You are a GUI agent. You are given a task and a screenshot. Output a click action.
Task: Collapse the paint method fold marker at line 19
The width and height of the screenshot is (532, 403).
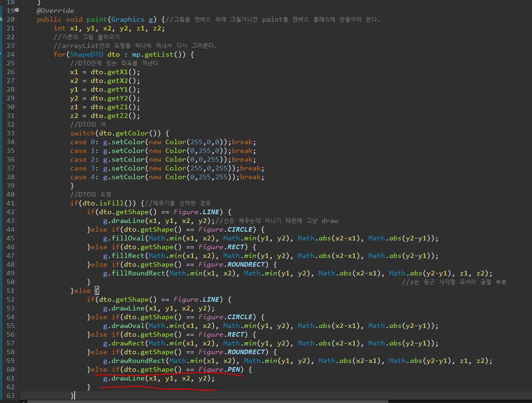[17, 10]
